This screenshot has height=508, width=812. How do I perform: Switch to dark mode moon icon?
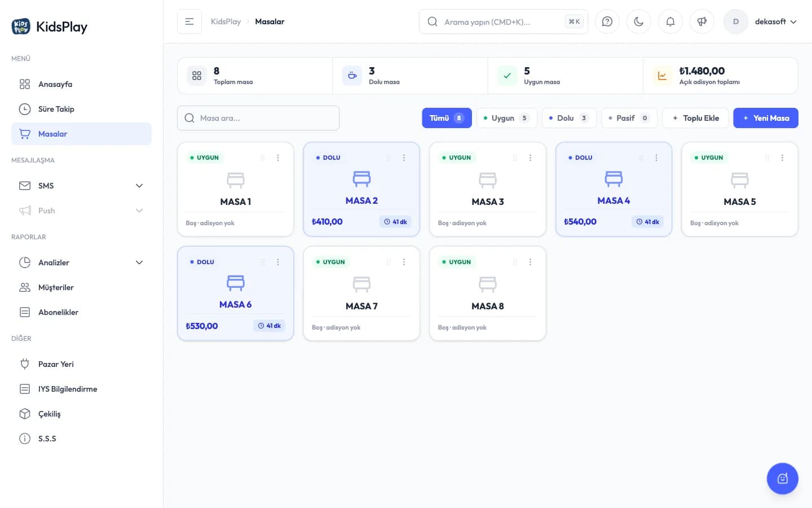639,21
